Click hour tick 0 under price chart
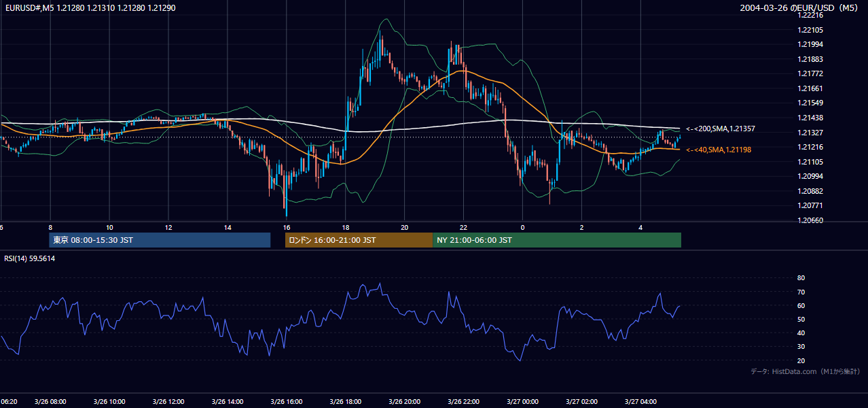The image size is (868, 408). (523, 227)
